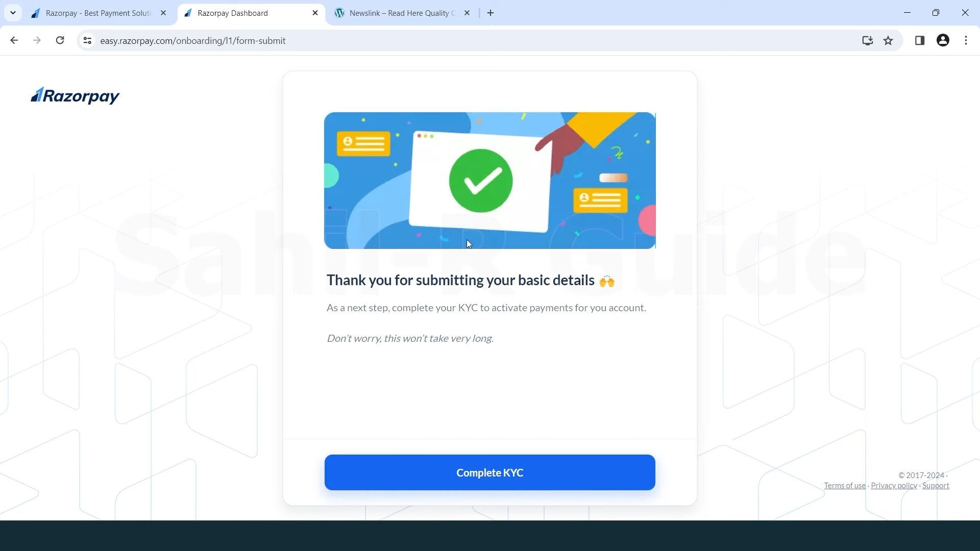Image resolution: width=980 pixels, height=551 pixels.
Task: Open the Terms of use link
Action: pos(845,486)
